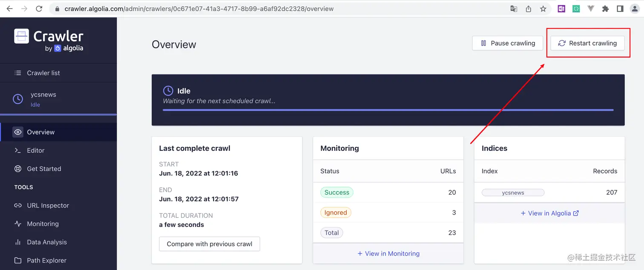This screenshot has height=270, width=644.
Task: Open the Editor sidebar item
Action: click(x=35, y=150)
